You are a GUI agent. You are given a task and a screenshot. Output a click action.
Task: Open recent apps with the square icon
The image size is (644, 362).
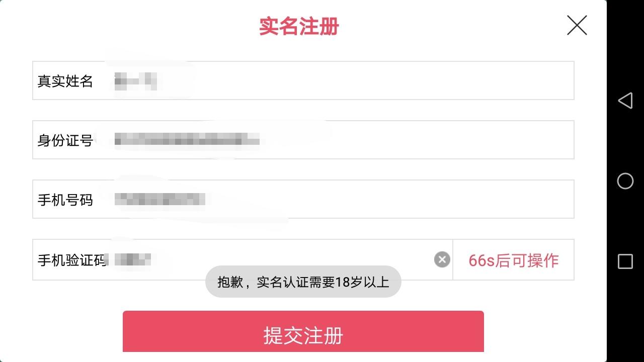pyautogui.click(x=625, y=261)
